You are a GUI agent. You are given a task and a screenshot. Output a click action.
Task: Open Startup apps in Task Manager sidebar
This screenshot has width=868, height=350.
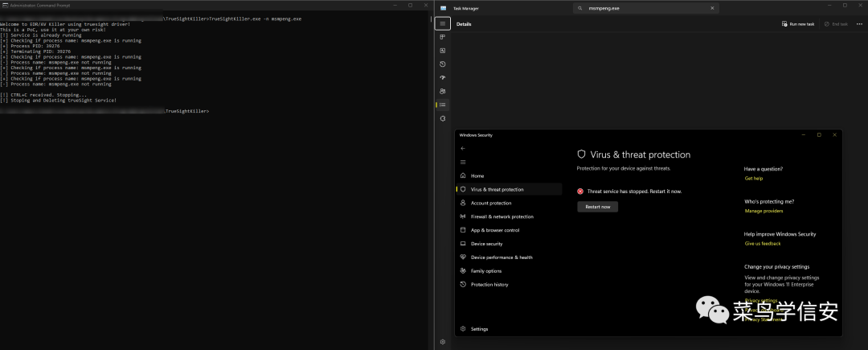point(442,77)
